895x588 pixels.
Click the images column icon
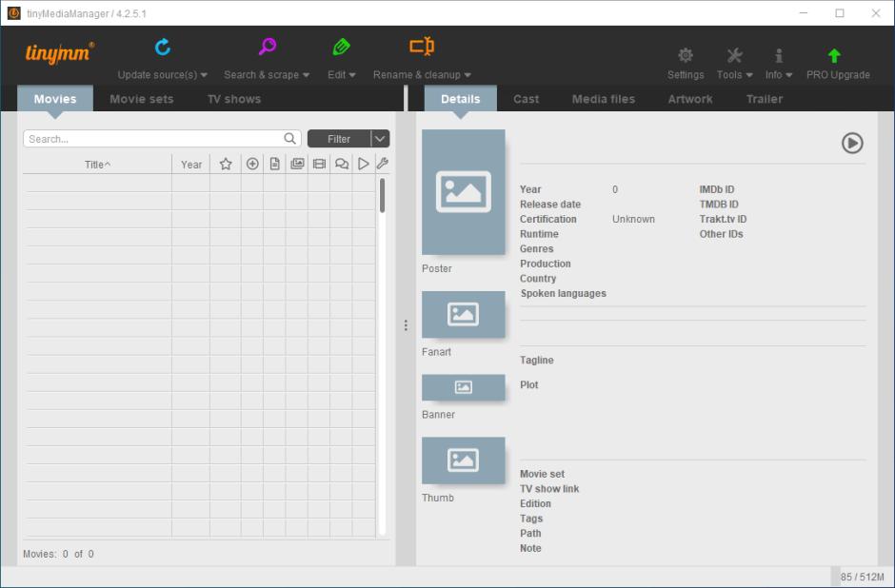(297, 165)
